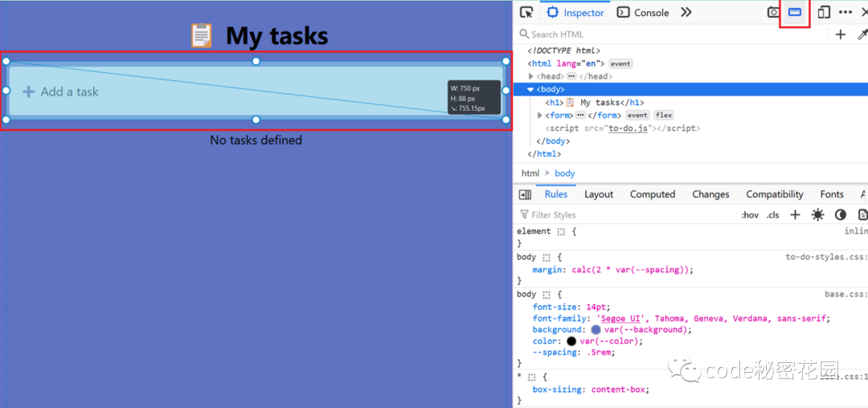Toggle .cls classes panel

click(x=772, y=215)
